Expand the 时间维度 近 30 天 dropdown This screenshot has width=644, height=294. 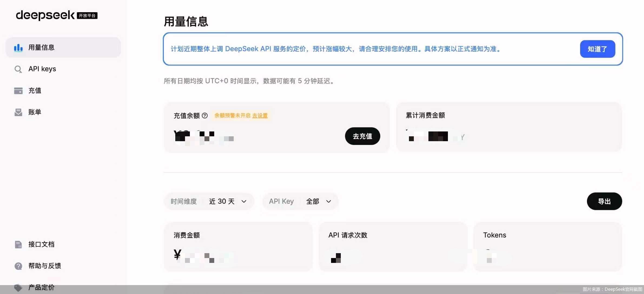point(209,201)
